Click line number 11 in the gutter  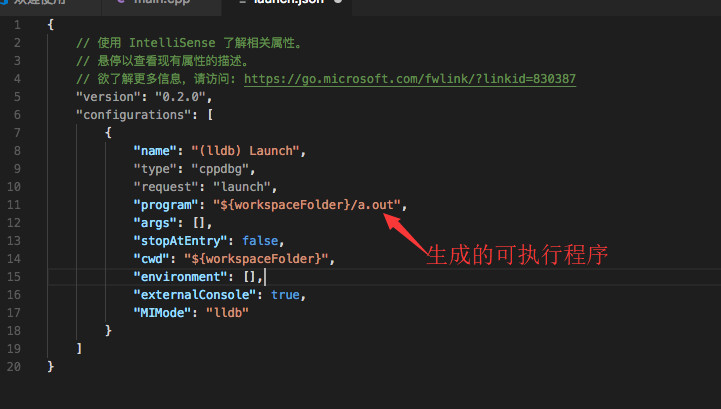tap(14, 205)
